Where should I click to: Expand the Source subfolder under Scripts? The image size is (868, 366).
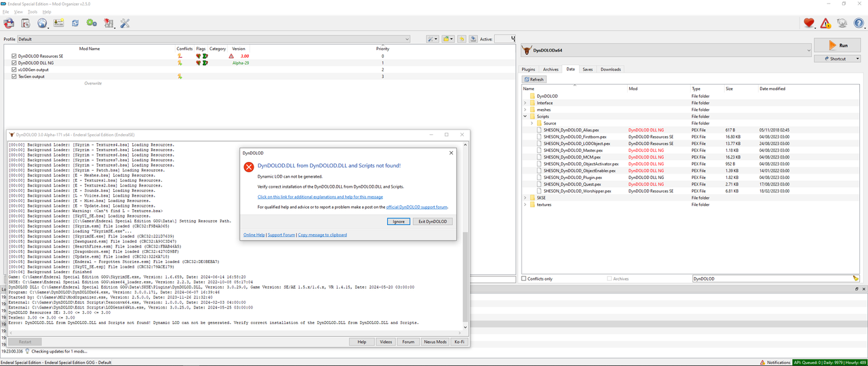[532, 123]
